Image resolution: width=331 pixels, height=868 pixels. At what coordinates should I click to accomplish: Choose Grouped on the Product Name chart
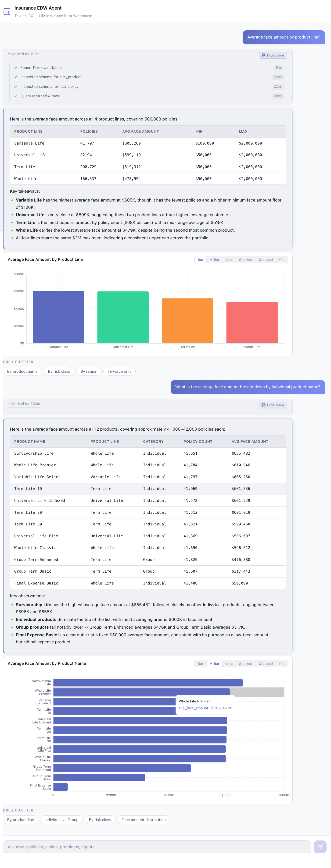coord(266,664)
